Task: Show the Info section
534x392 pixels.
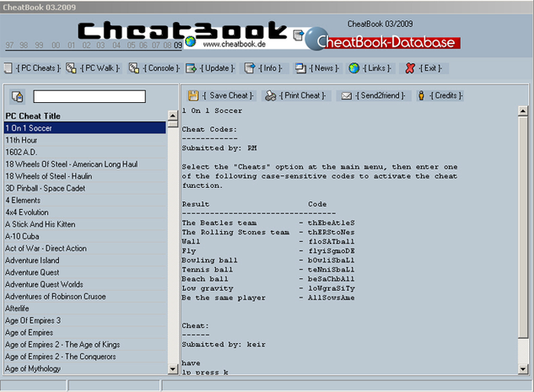Action: tap(270, 68)
